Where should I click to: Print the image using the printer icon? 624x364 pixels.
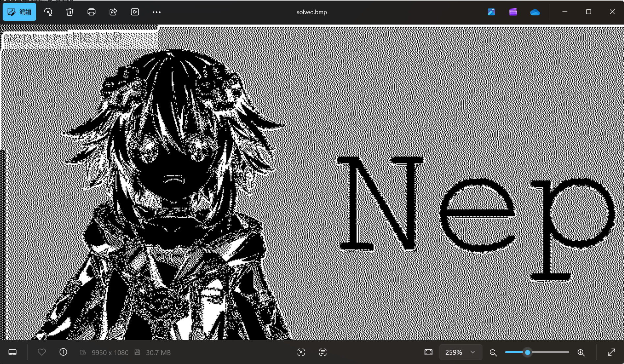(x=91, y=12)
